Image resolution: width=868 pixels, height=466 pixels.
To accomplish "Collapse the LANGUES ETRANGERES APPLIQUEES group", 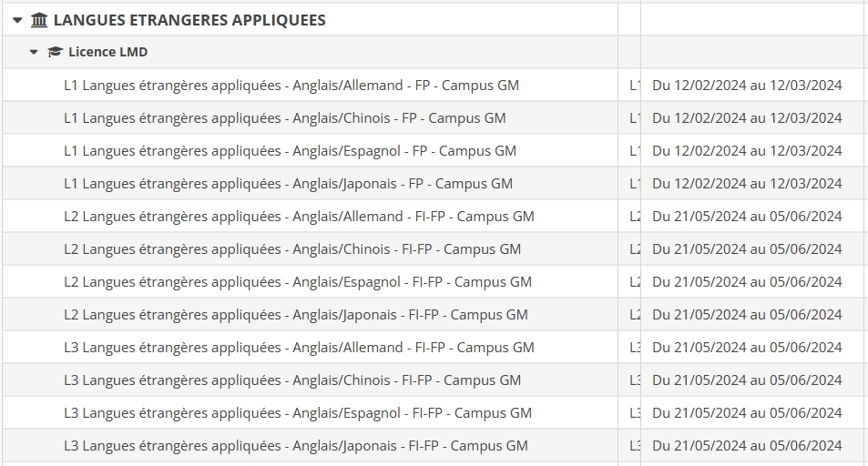I will pyautogui.click(x=17, y=20).
